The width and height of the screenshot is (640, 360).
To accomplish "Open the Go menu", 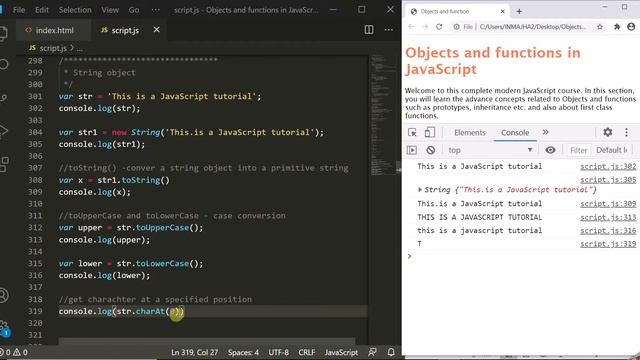I will (x=134, y=10).
